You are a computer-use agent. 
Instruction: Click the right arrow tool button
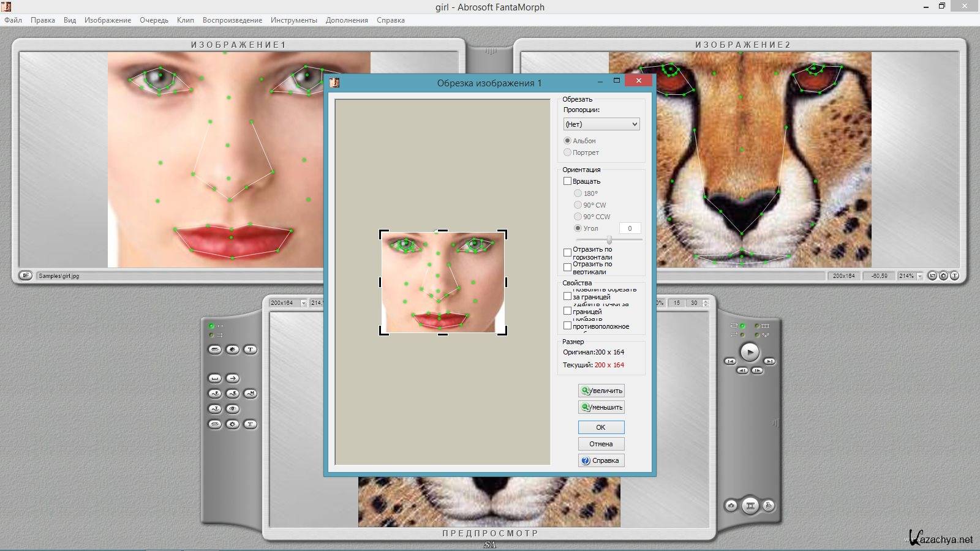click(233, 378)
